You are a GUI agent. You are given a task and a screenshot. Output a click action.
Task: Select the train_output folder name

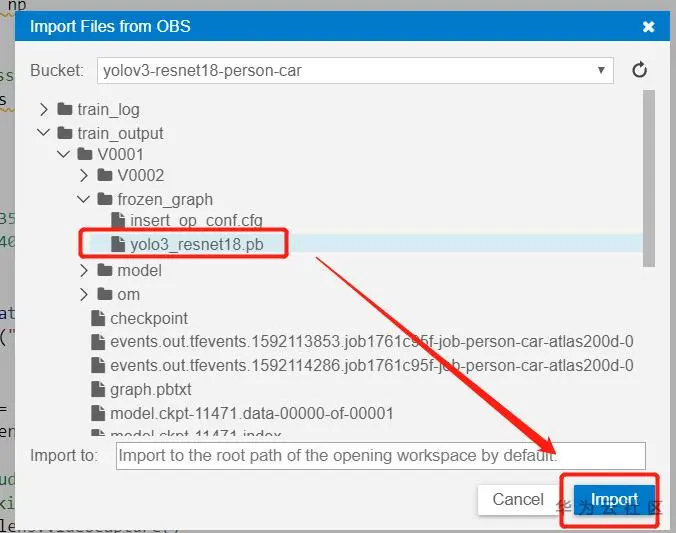click(x=120, y=134)
